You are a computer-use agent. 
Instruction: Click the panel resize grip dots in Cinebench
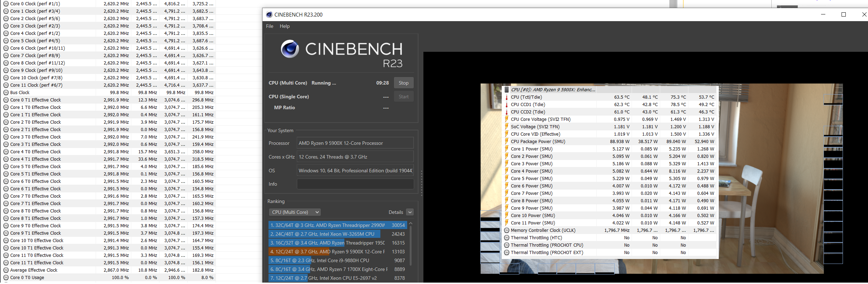click(x=421, y=183)
